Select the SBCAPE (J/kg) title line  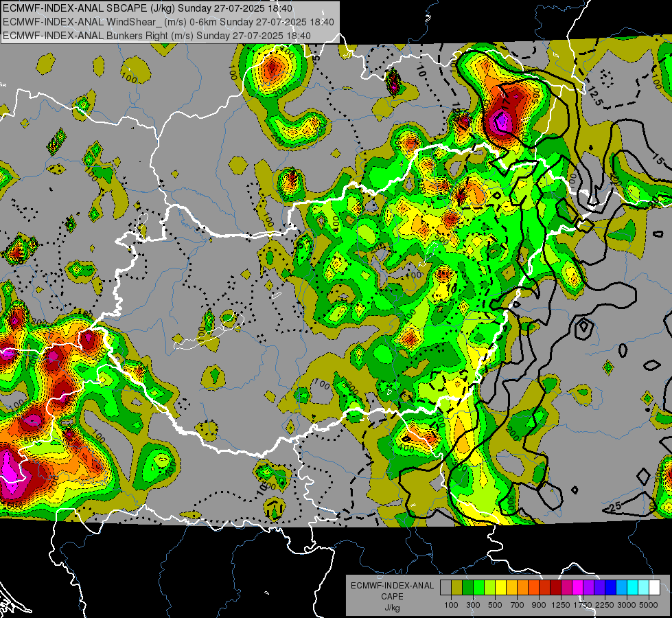[148, 8]
